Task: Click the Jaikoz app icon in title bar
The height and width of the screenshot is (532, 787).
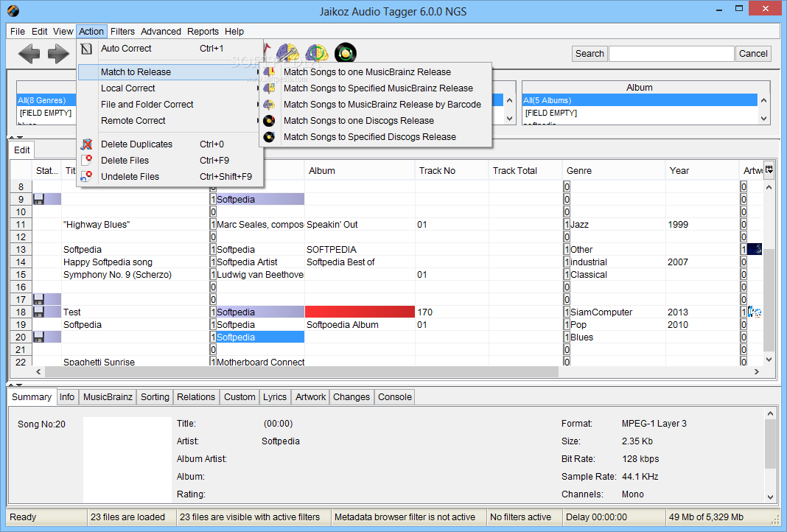Action: [13, 10]
